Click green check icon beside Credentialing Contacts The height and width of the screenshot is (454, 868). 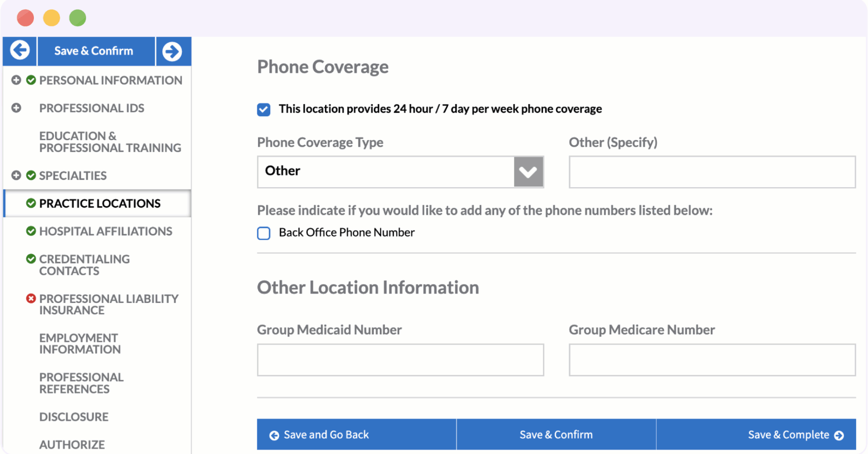(x=31, y=259)
